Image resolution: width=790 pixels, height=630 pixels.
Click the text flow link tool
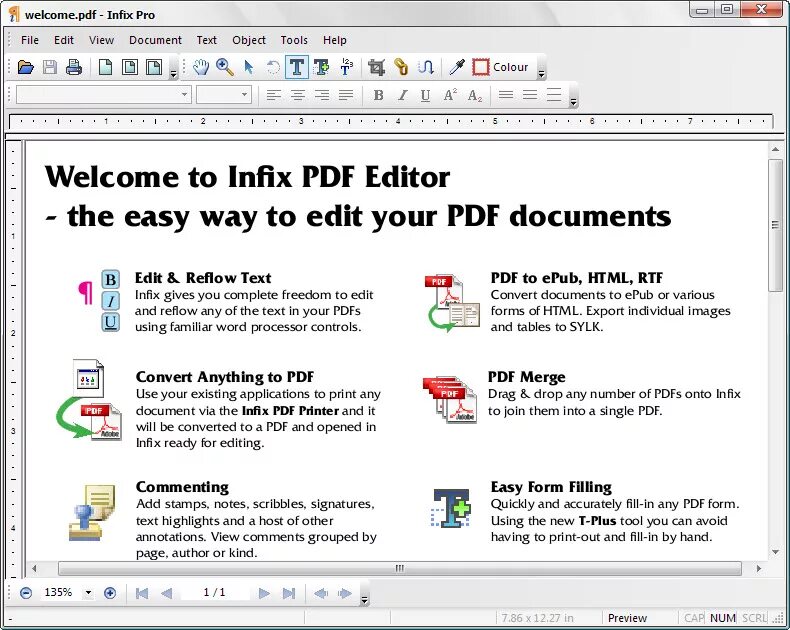pos(426,67)
